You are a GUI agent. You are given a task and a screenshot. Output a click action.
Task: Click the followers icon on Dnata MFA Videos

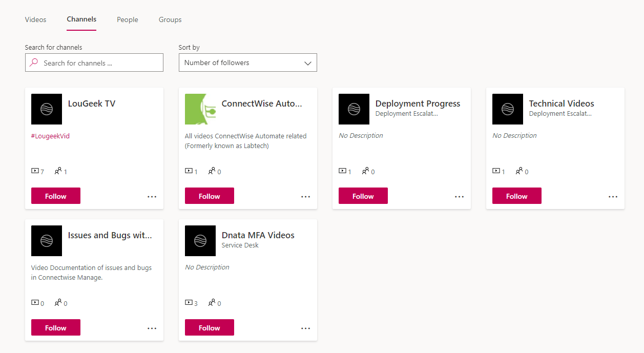coord(212,303)
